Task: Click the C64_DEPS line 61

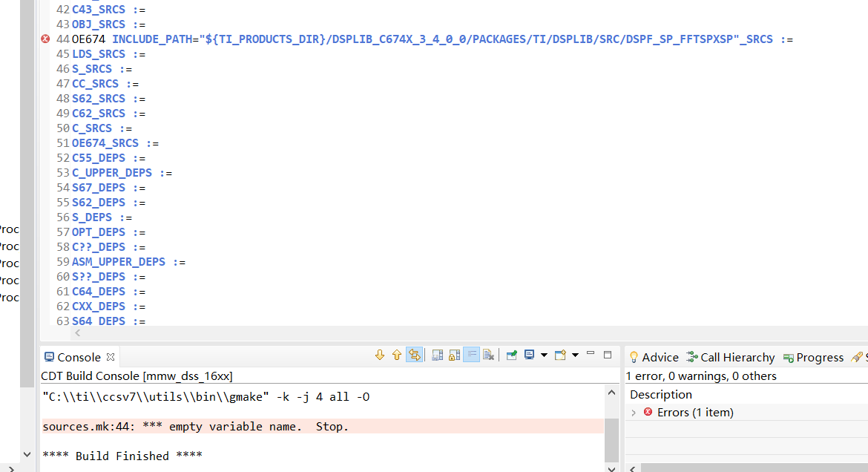Action: click(x=108, y=292)
